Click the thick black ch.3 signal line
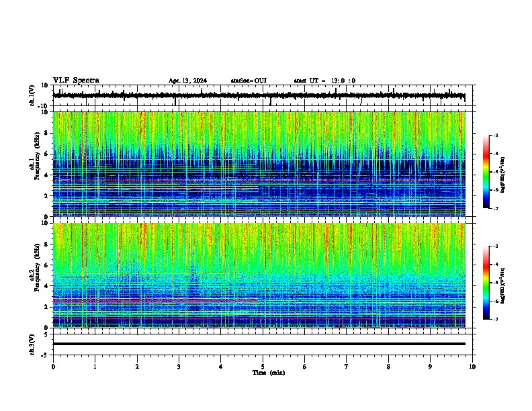This screenshot has height=411, width=532. pos(259,344)
